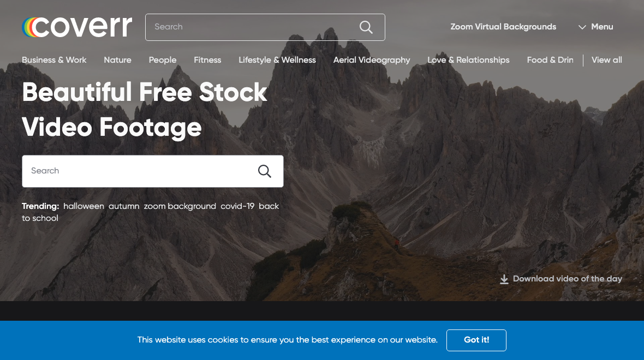
Task: Select the trending autumn tag
Action: point(124,206)
